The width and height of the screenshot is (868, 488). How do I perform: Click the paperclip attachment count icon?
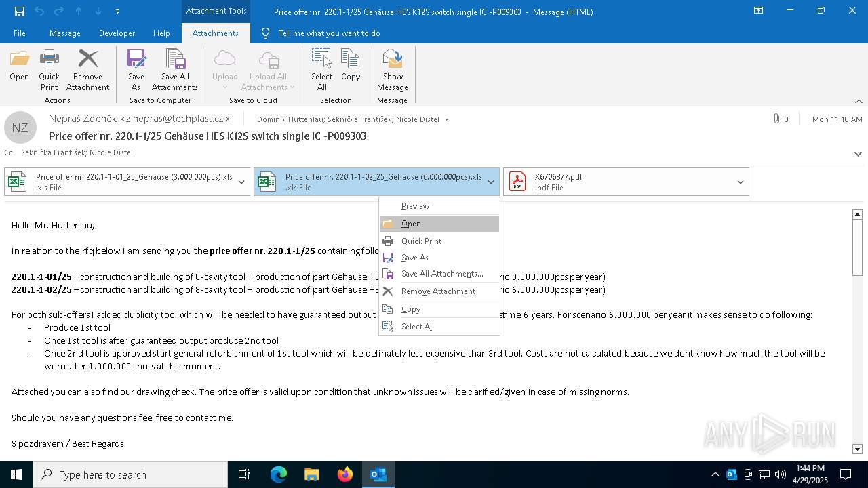click(776, 119)
